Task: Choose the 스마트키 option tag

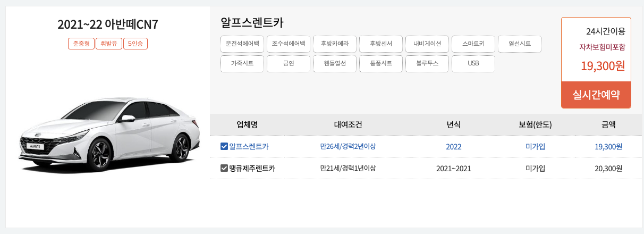Action: pos(473,44)
